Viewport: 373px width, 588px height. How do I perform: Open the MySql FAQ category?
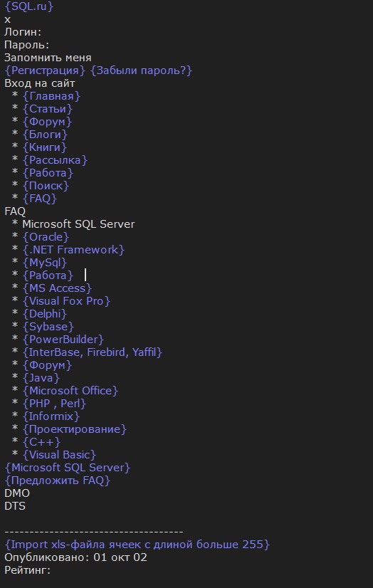(45, 263)
